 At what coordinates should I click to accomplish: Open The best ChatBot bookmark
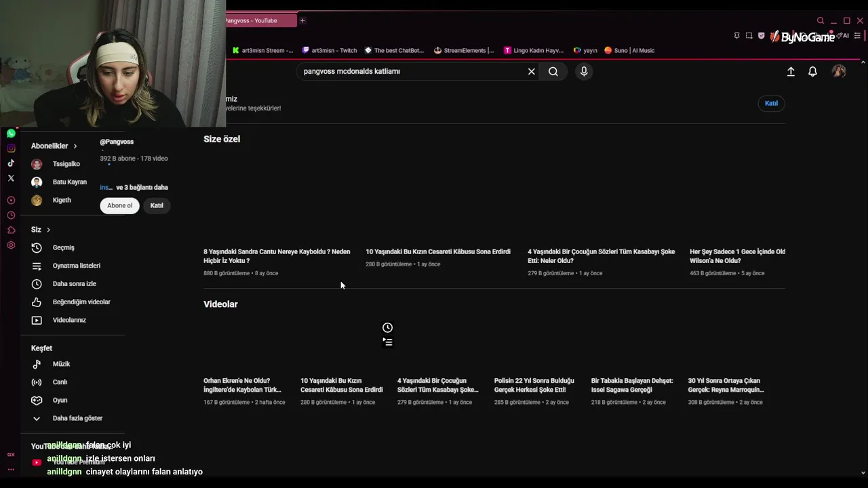pos(394,50)
